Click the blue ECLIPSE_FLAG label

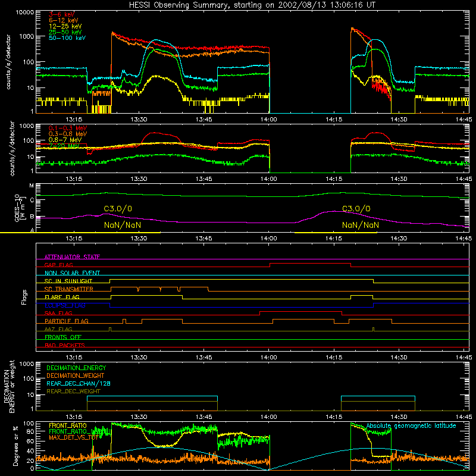pyautogui.click(x=65, y=305)
